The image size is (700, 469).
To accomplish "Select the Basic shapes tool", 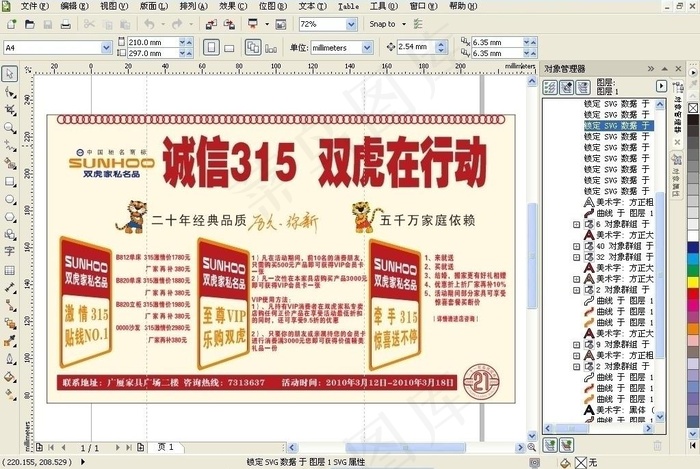I will click(9, 234).
